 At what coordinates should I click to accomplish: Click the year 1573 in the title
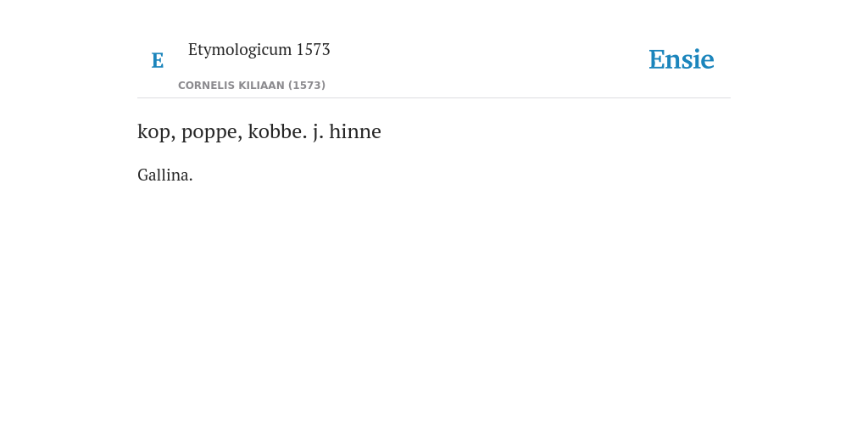click(x=314, y=49)
